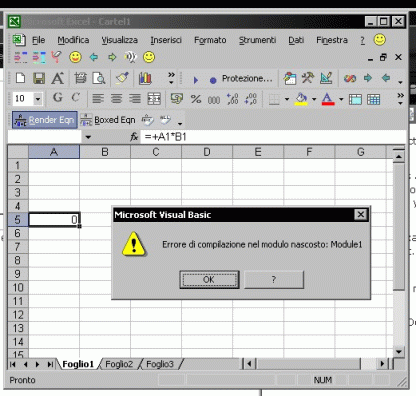Click the Increase Decimal icon

click(x=232, y=99)
